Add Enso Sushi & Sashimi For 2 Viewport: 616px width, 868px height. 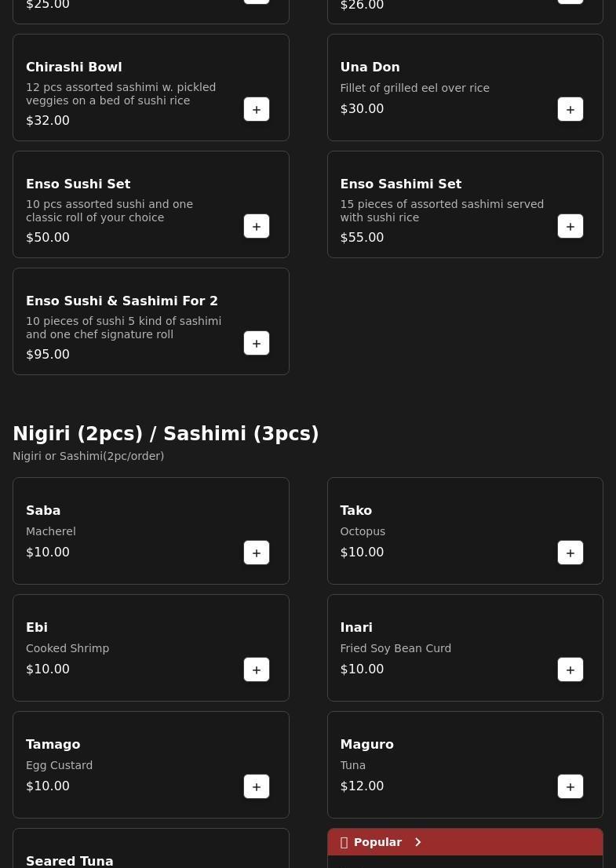pyautogui.click(x=257, y=343)
